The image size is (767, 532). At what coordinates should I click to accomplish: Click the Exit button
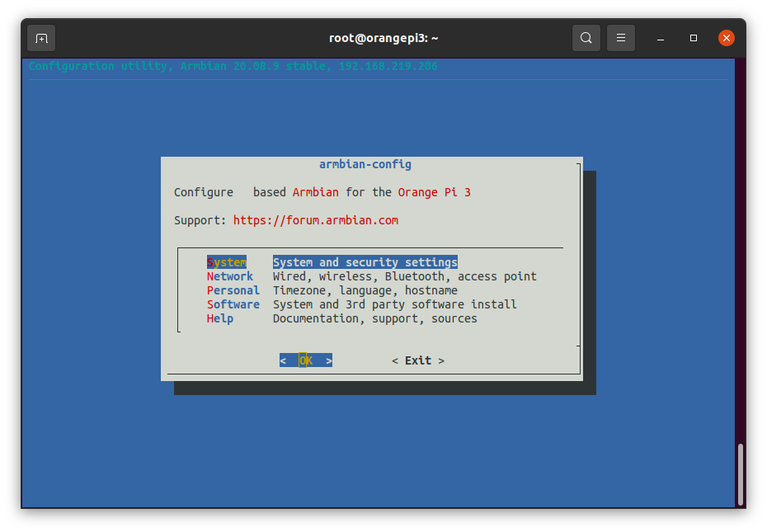tap(418, 360)
